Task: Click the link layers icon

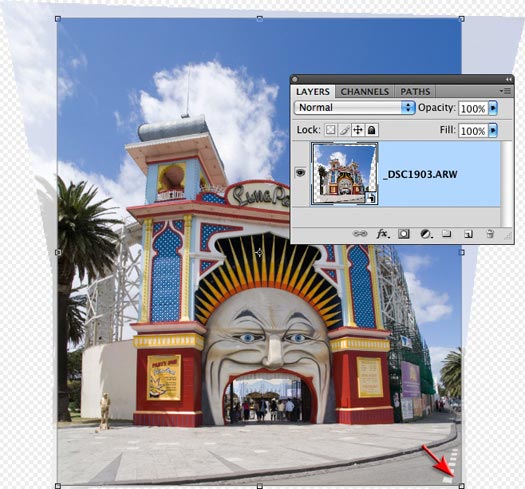Action: point(360,233)
